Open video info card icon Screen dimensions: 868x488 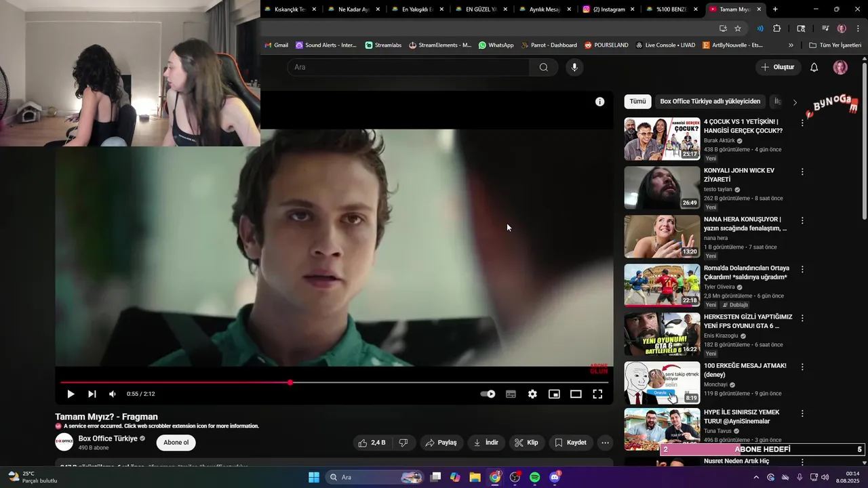[599, 102]
